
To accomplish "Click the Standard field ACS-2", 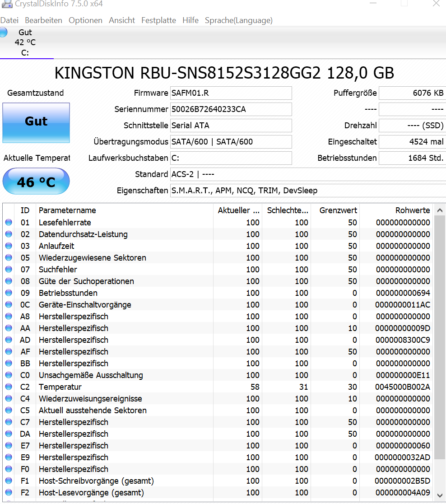I will coord(308,174).
